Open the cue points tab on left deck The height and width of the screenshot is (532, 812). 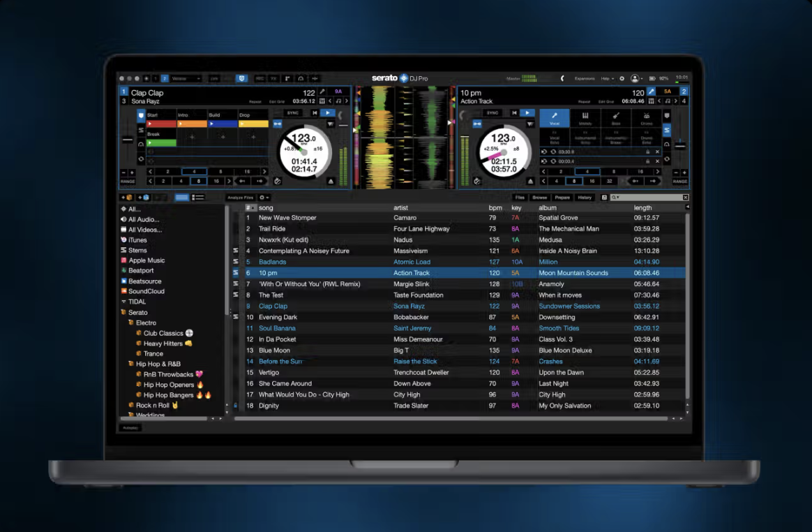point(141,115)
